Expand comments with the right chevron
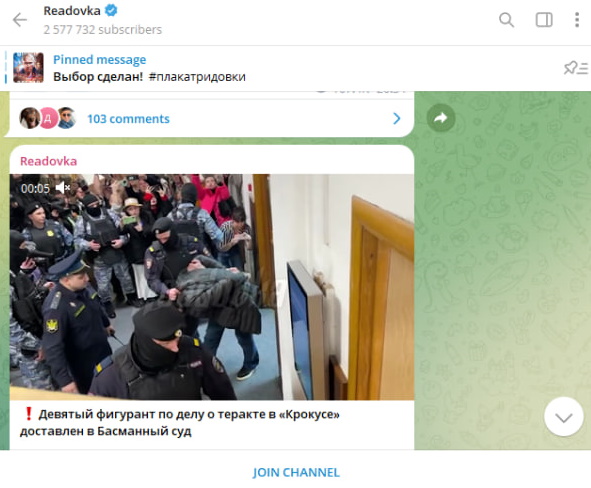591x488 pixels. [x=397, y=118]
